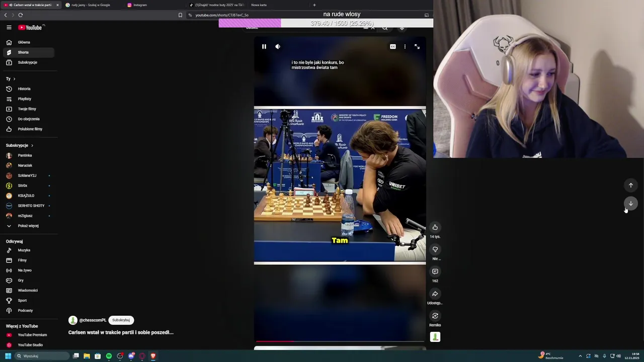Screen dimensions: 644x362
Task: Subscribe to @chesscomPL with Subskrybuj
Action: pos(121,320)
